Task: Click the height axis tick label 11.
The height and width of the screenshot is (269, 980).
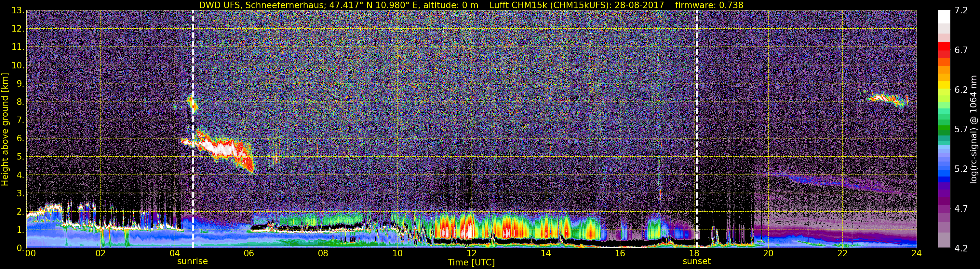Action: pos(18,47)
